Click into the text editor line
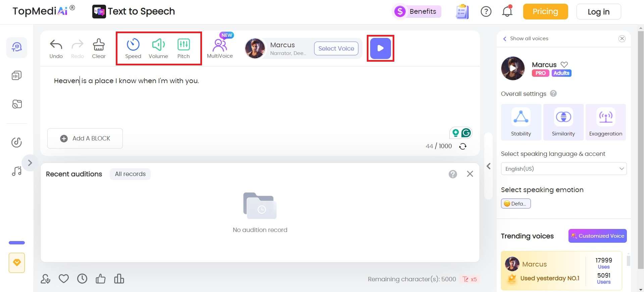 127,81
